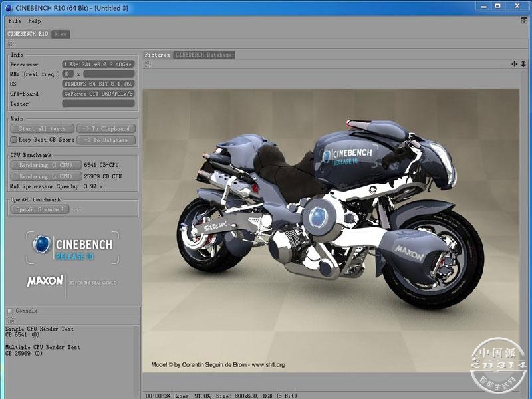Click the Tester name input field
The width and height of the screenshot is (532, 399).
(98, 104)
